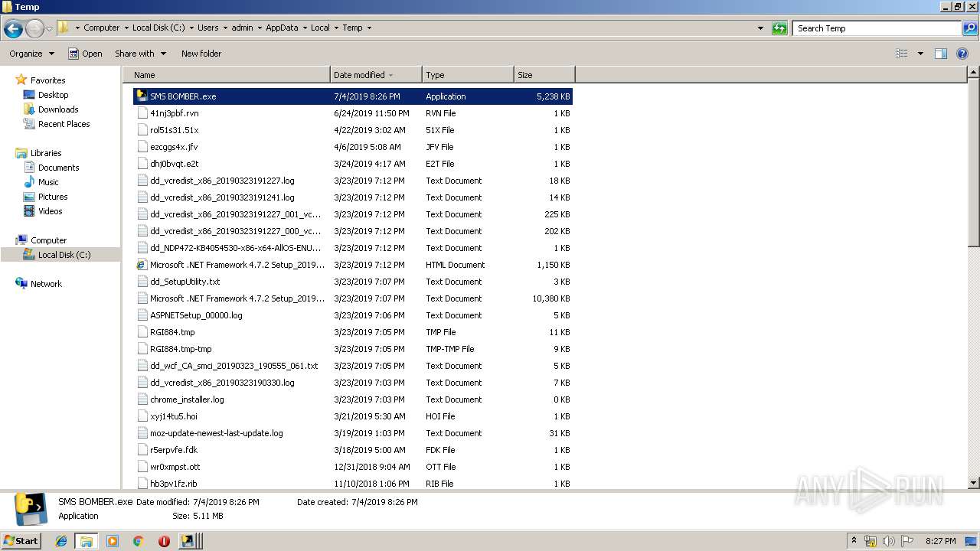Open the Share with dropdown

pyautogui.click(x=140, y=54)
